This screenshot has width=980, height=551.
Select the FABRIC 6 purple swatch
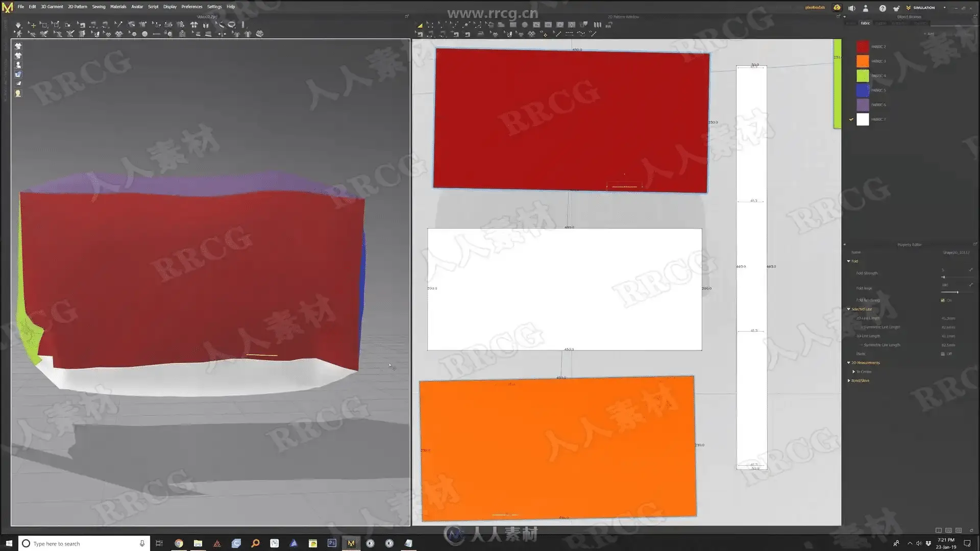pyautogui.click(x=863, y=105)
